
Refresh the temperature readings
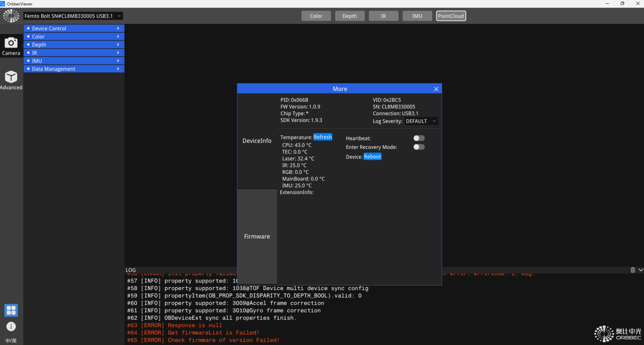322,137
